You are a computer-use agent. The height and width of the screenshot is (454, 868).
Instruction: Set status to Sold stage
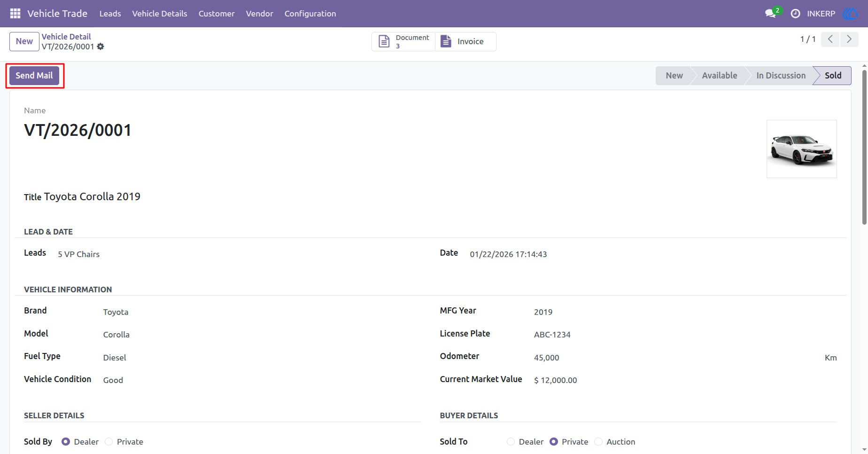click(833, 76)
